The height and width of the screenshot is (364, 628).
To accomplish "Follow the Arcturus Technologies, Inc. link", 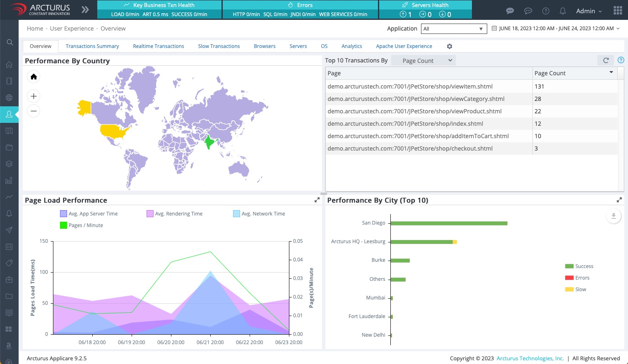I will (530, 358).
